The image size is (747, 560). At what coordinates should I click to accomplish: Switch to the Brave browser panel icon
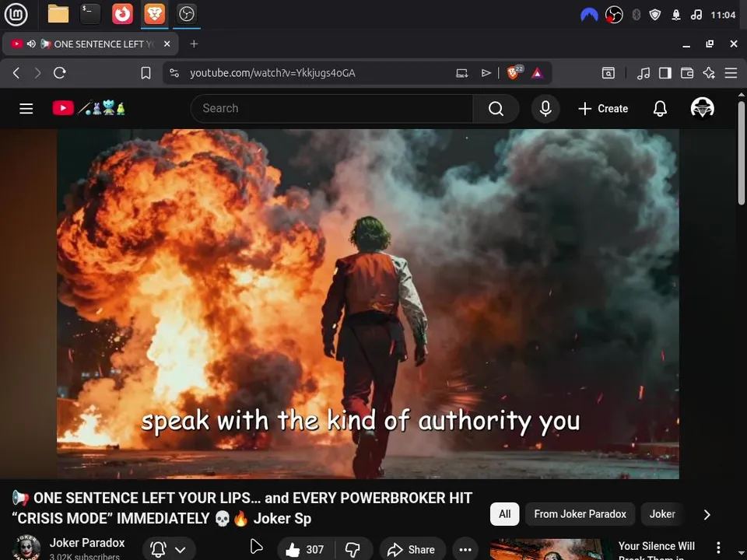154,14
